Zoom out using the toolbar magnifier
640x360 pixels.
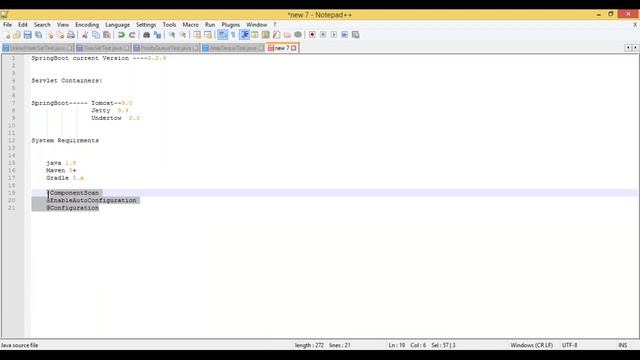[x=183, y=35]
